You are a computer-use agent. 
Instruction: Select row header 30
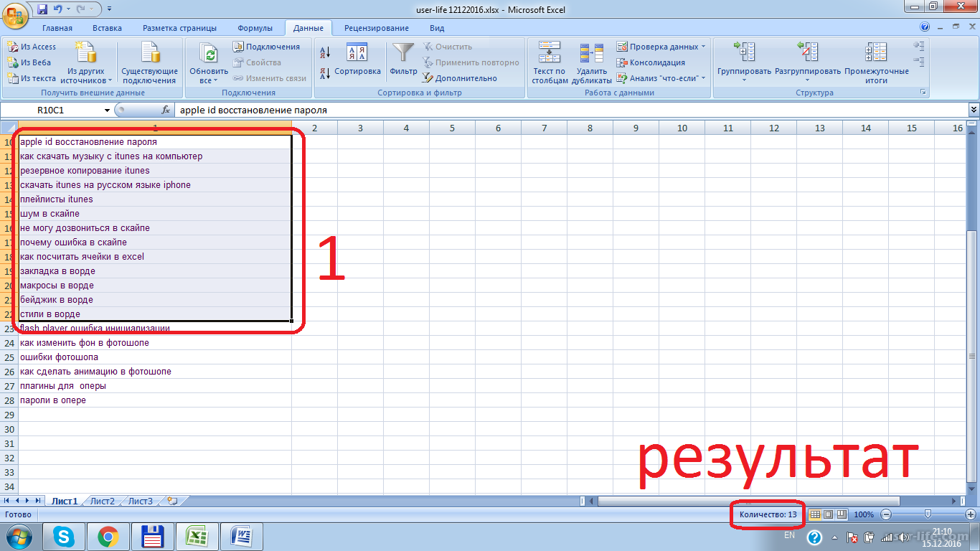coord(9,429)
